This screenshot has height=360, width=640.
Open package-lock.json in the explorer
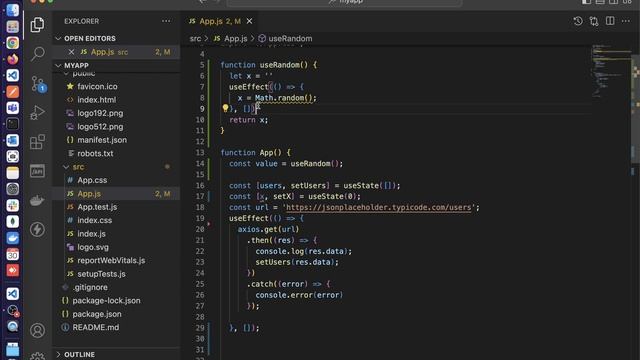tap(106, 300)
